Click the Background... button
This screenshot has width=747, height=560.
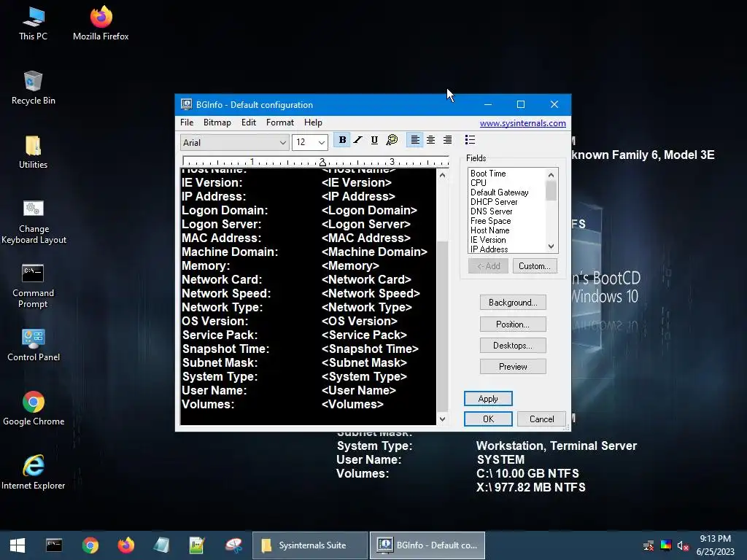(513, 303)
